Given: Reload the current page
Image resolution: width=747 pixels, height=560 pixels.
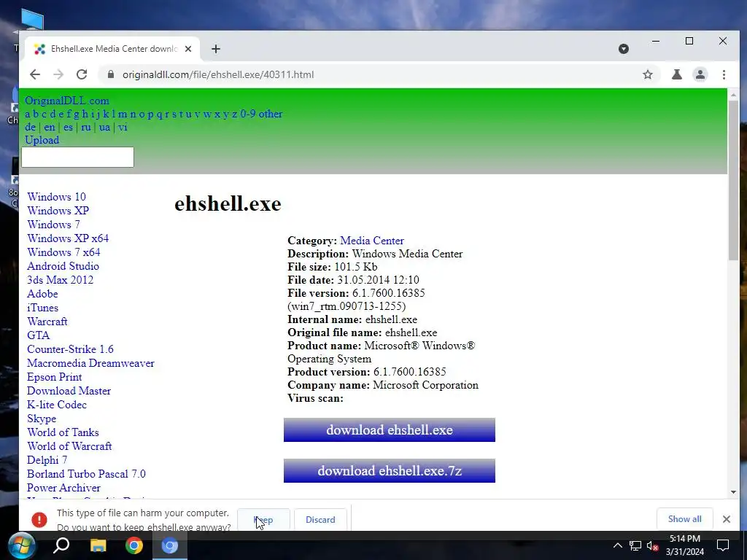Looking at the screenshot, I should (82, 74).
